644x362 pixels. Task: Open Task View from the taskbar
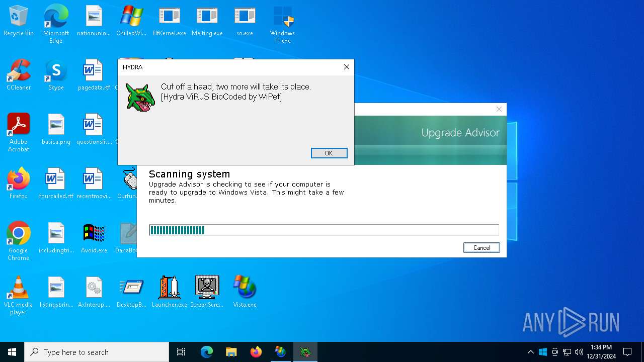(181, 352)
